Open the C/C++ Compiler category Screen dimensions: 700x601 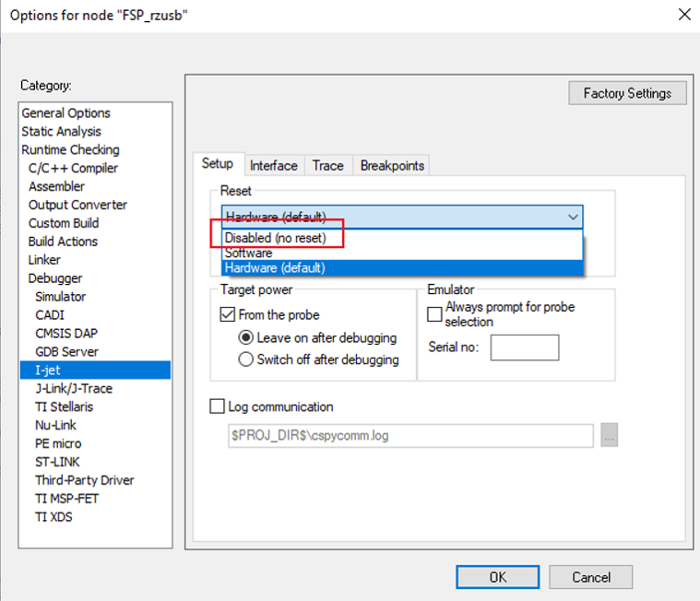pyautogui.click(x=73, y=168)
